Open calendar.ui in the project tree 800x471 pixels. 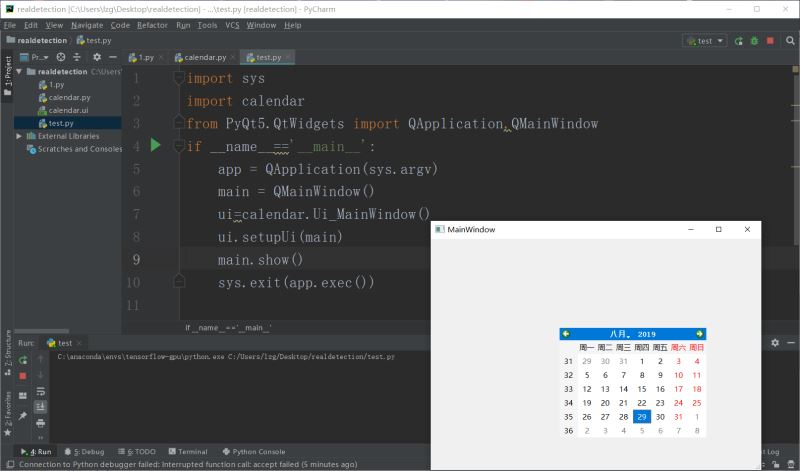[x=69, y=110]
